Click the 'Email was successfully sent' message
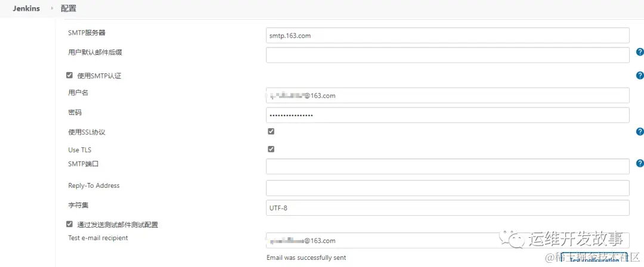This screenshot has height=267, width=644. tap(306, 257)
